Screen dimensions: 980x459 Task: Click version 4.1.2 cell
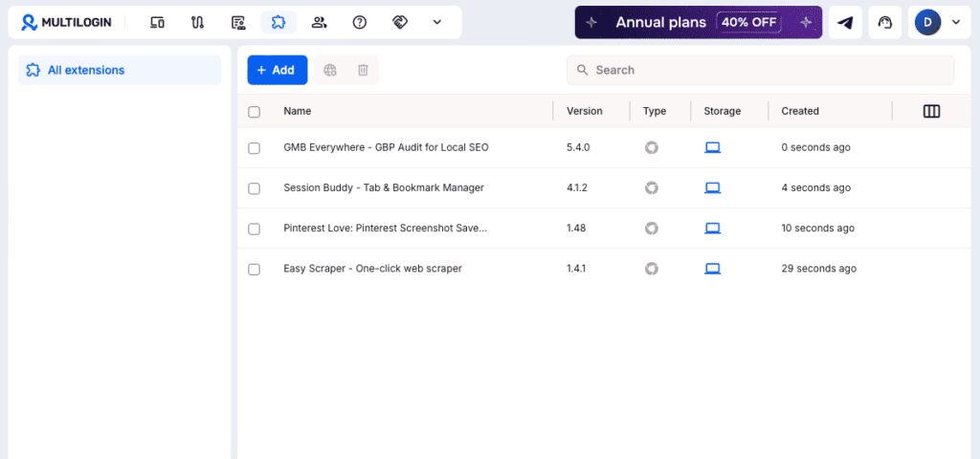click(577, 187)
